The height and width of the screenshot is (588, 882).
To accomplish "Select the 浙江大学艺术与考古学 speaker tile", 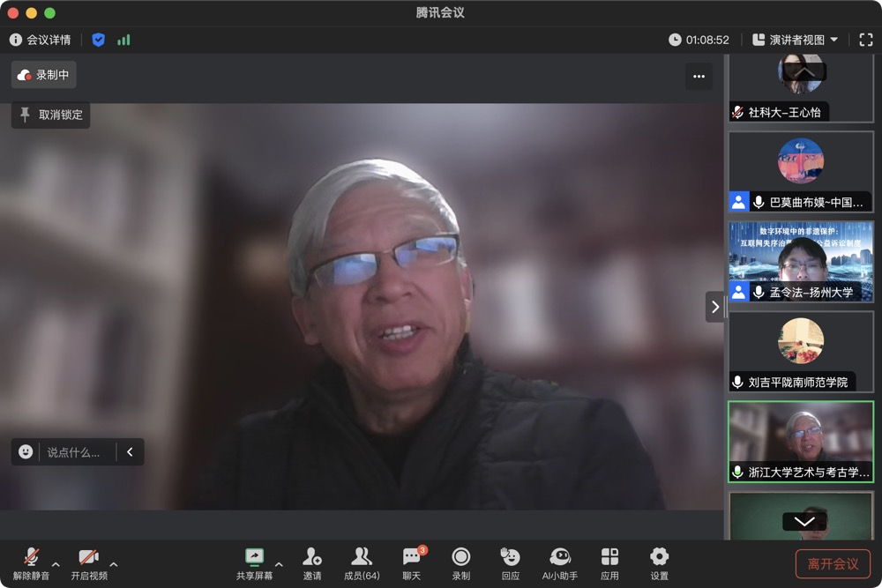I will click(x=801, y=442).
